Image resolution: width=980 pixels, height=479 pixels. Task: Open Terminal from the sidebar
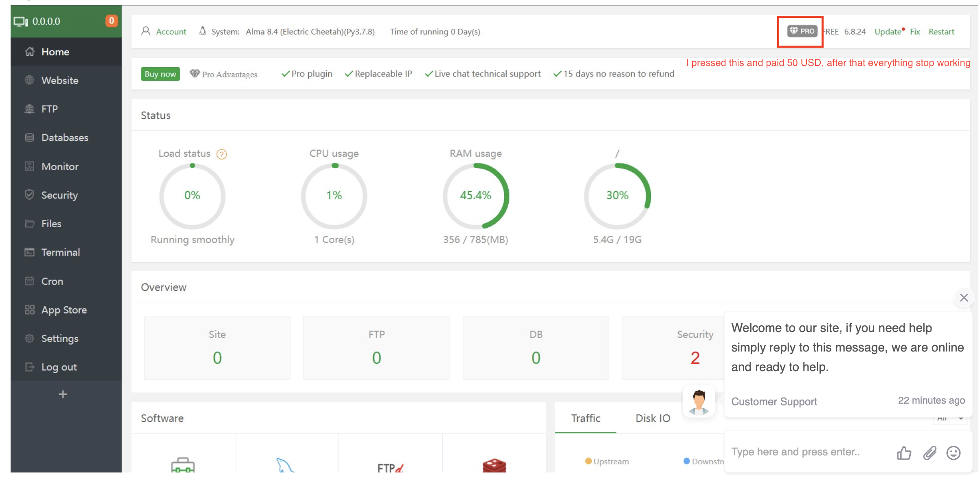[x=60, y=253]
